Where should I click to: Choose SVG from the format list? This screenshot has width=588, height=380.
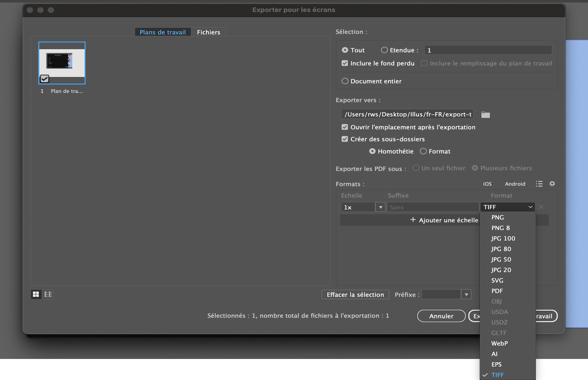497,280
